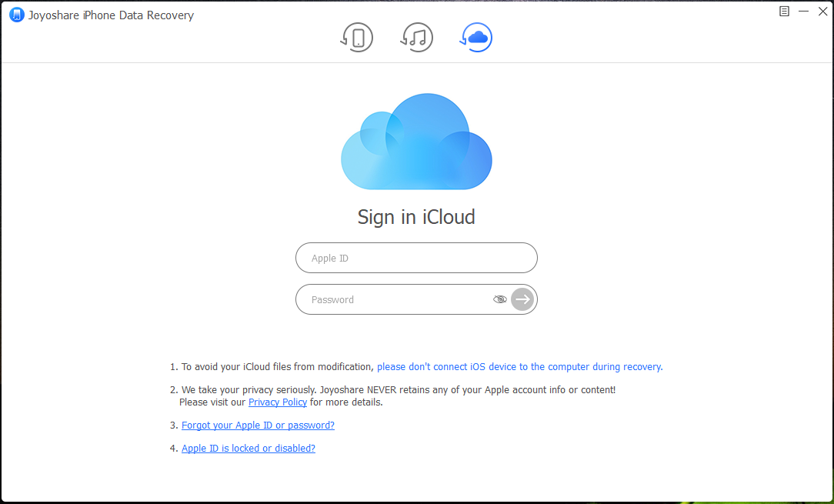Open the Privacy Policy link
The height and width of the screenshot is (504, 834).
coord(278,402)
